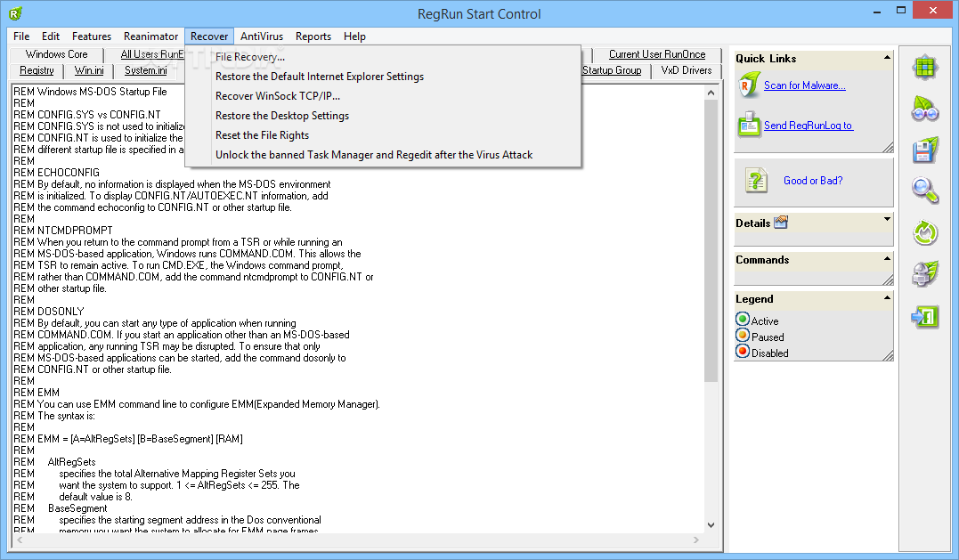
Task: Click the floppy disk save icon
Action: point(925,150)
